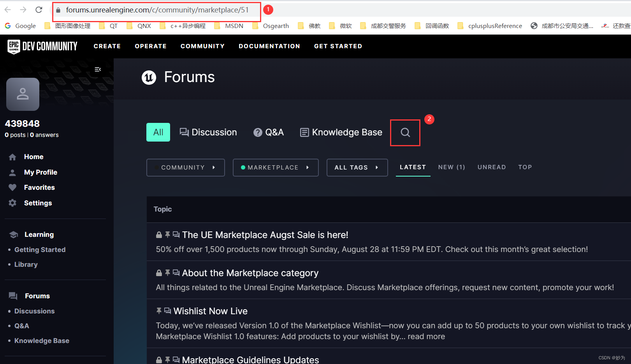Open topic Wishlist Now Live
631x364 pixels.
point(211,311)
